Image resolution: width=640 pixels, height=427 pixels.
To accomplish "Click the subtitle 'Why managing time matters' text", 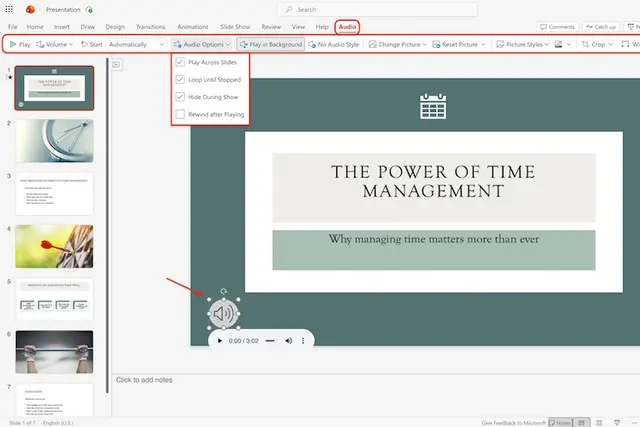I will click(434, 239).
